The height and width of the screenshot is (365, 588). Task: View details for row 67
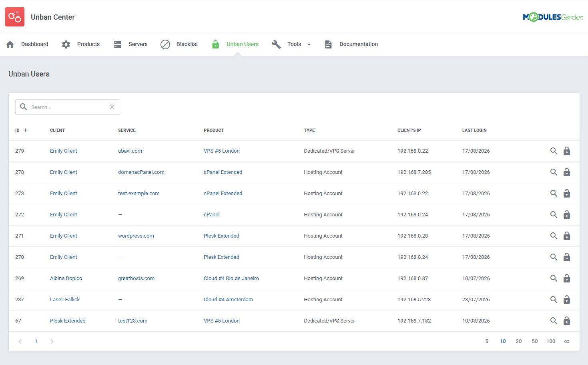554,321
